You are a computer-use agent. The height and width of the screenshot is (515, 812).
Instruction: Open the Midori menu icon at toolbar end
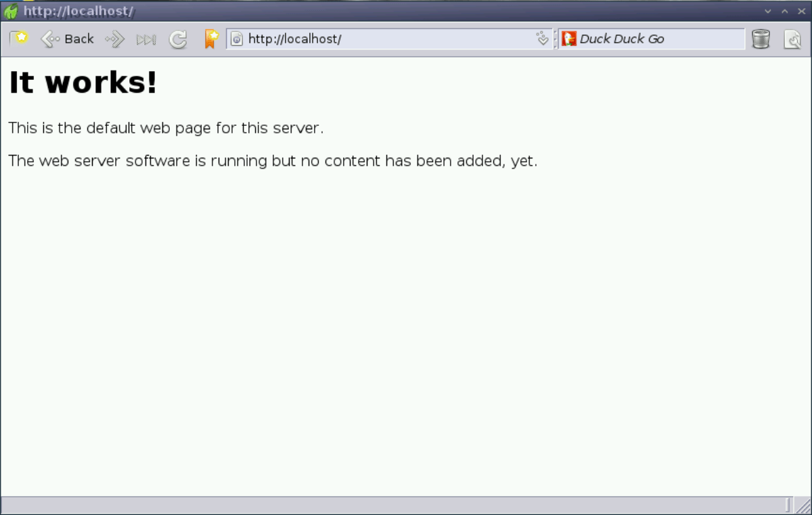point(792,39)
